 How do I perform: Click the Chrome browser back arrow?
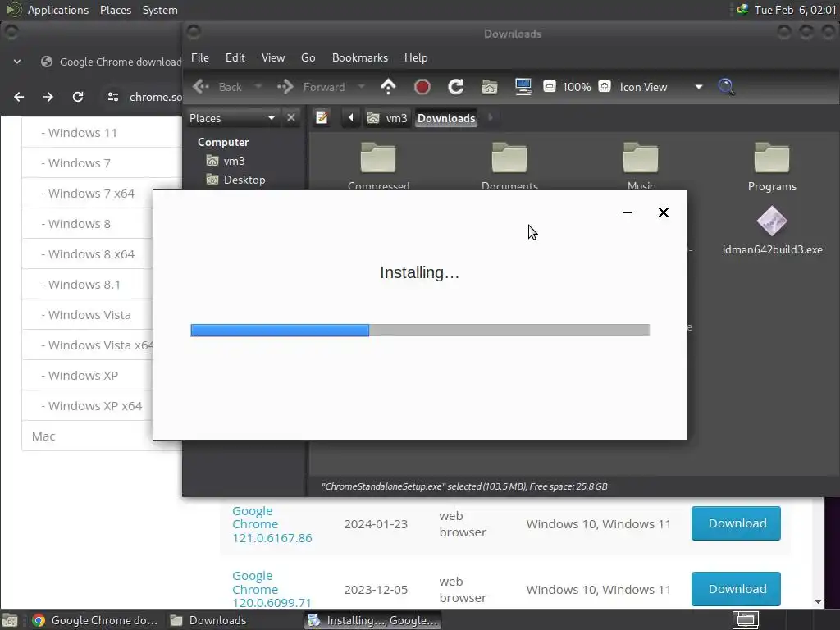coord(19,97)
